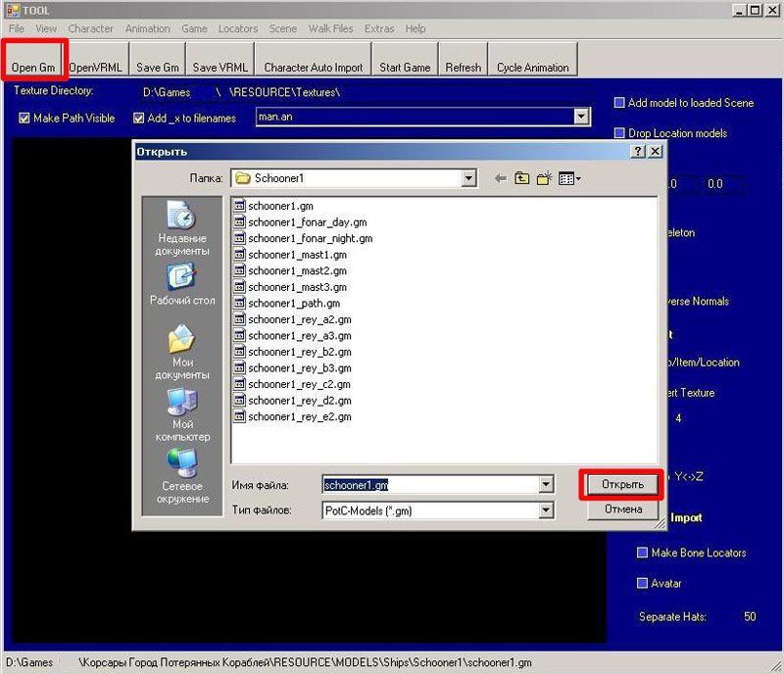Click the OpenVRML toolbar button
Screen dimensions: 784x674
tap(95, 60)
